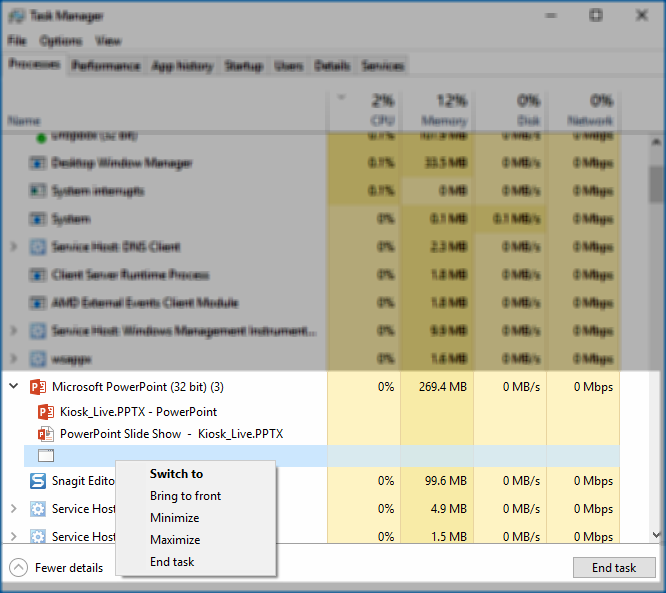
Task: Expand the Windows Management Instrumentation service host
Action: tap(14, 330)
